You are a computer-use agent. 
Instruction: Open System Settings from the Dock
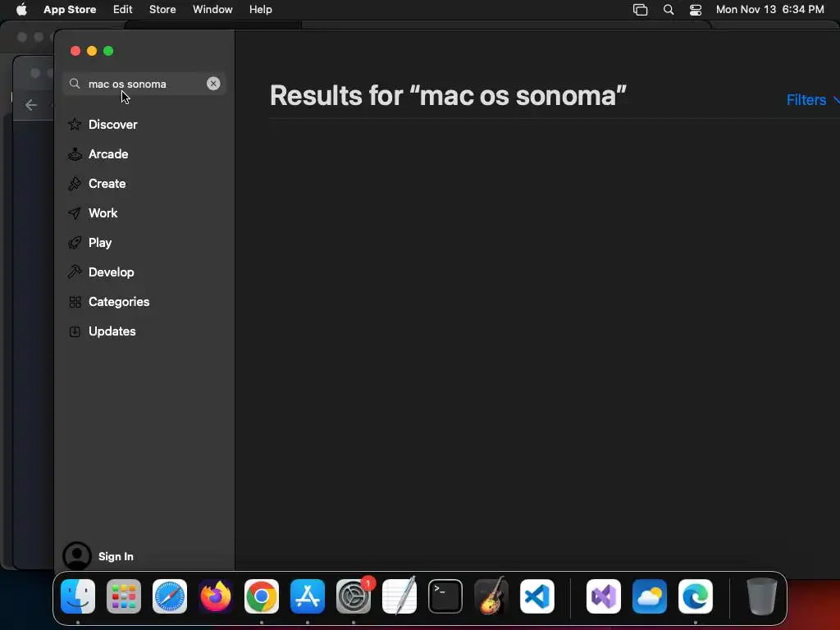click(354, 596)
